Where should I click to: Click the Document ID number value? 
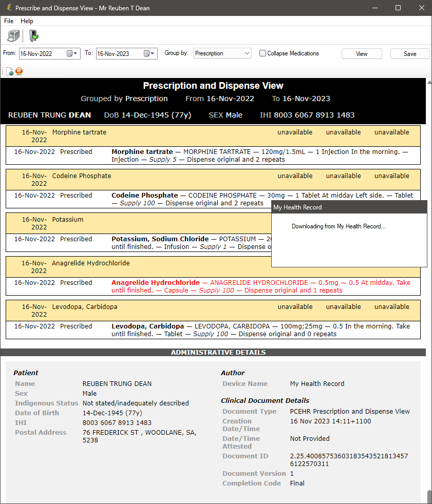coord(349,460)
